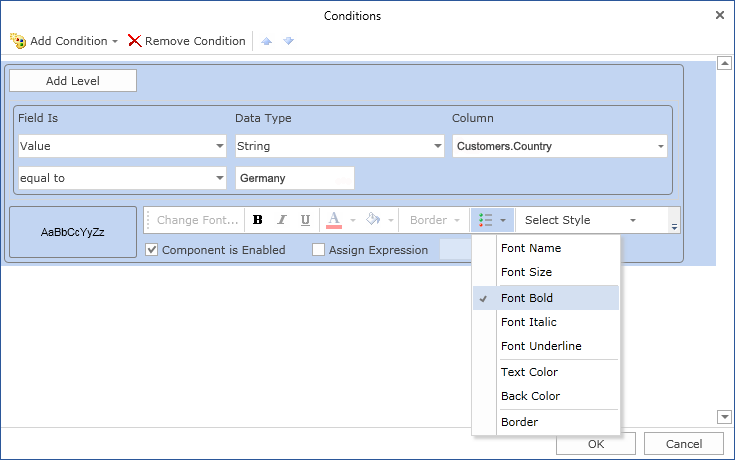735x460 pixels.
Task: Click the Italic formatting icon
Action: [x=282, y=220]
